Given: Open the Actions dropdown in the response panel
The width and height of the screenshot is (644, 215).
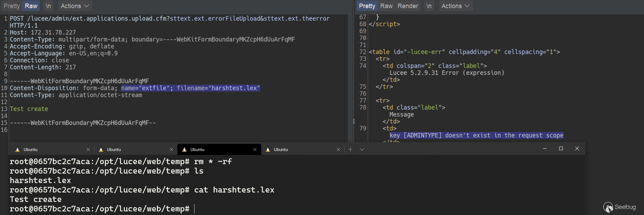Looking at the screenshot, I should (x=456, y=6).
